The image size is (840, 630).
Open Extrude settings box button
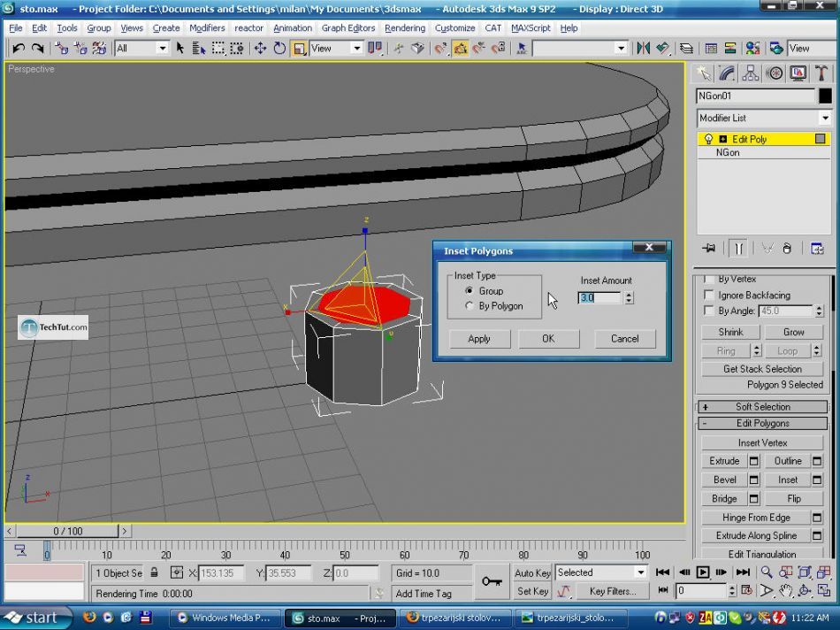[x=754, y=461]
